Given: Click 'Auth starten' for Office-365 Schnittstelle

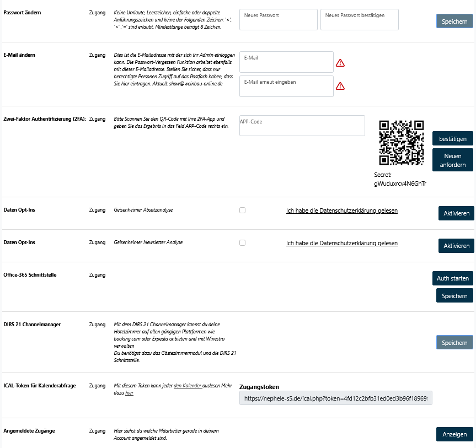Looking at the screenshot, I should pos(452,278).
